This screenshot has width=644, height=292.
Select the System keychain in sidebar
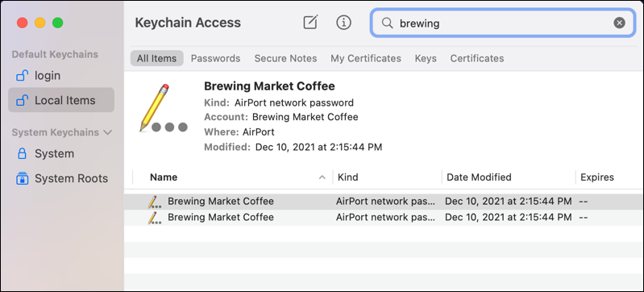click(61, 153)
